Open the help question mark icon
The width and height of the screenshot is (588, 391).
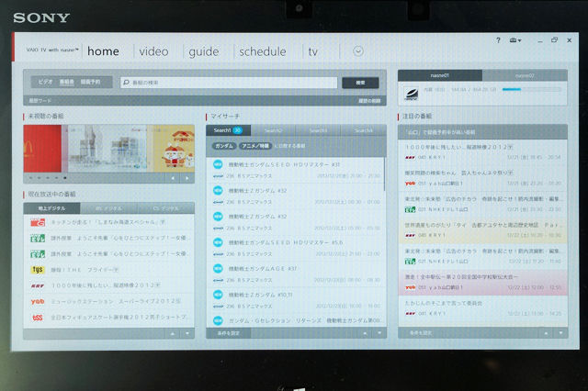pos(498,40)
